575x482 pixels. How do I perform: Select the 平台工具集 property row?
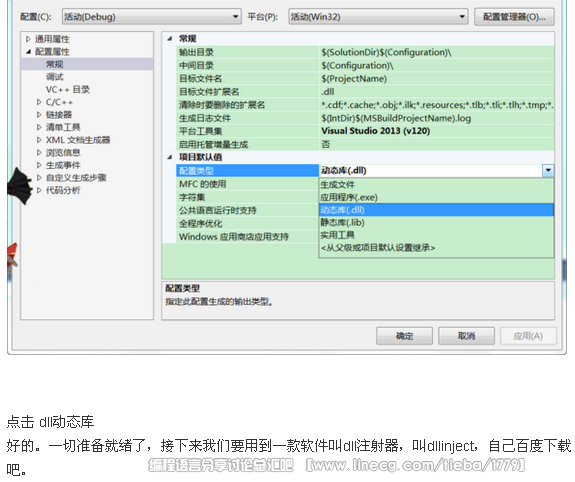tap(365, 131)
